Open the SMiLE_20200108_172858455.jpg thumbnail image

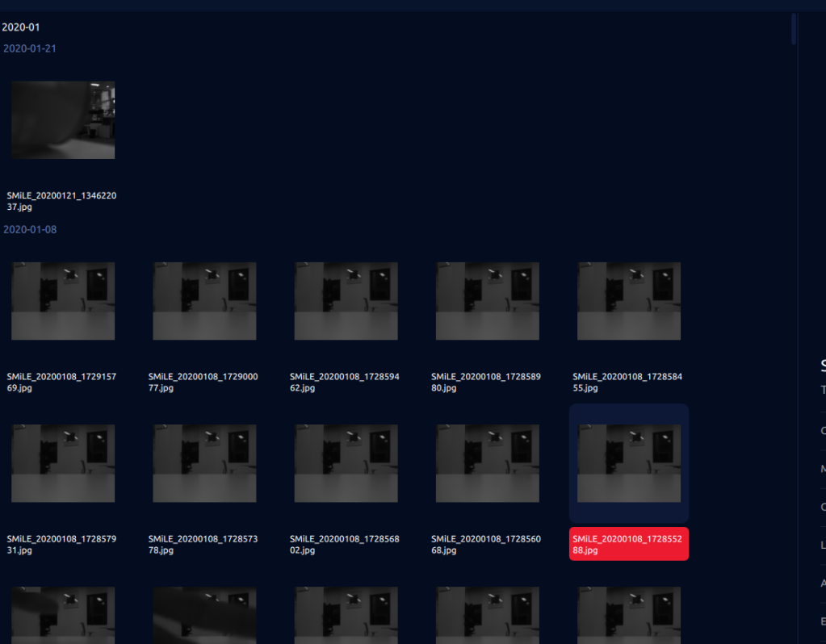[x=628, y=301]
